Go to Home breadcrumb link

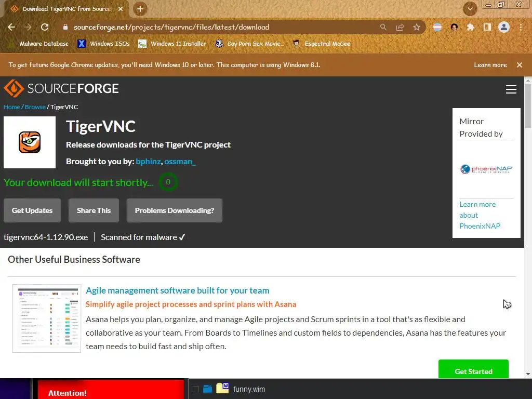coord(12,107)
